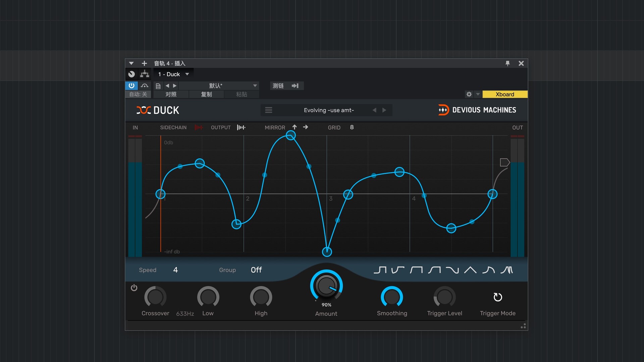Image resolution: width=644 pixels, height=362 pixels.
Task: Select the third flat-top trapezoid shape preset
Action: coord(416,270)
